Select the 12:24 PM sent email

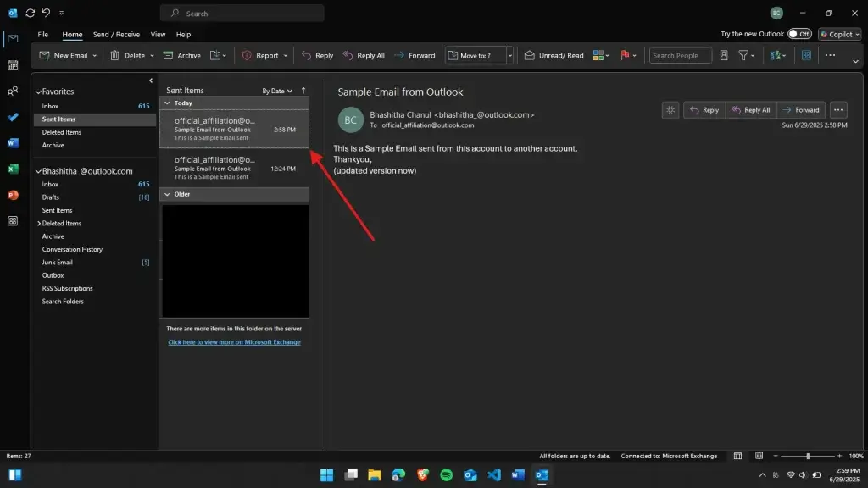(x=234, y=169)
